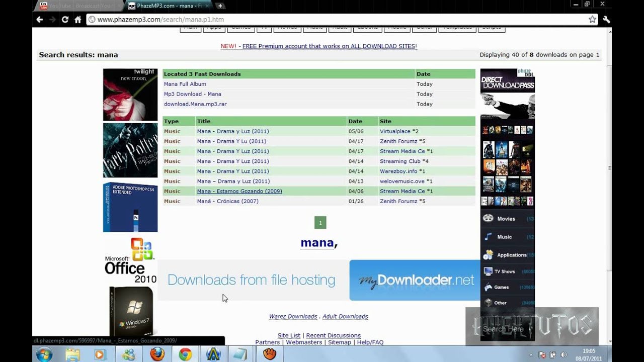Reload the PhazeMP3 page
The height and width of the screenshot is (362, 644).
click(65, 20)
